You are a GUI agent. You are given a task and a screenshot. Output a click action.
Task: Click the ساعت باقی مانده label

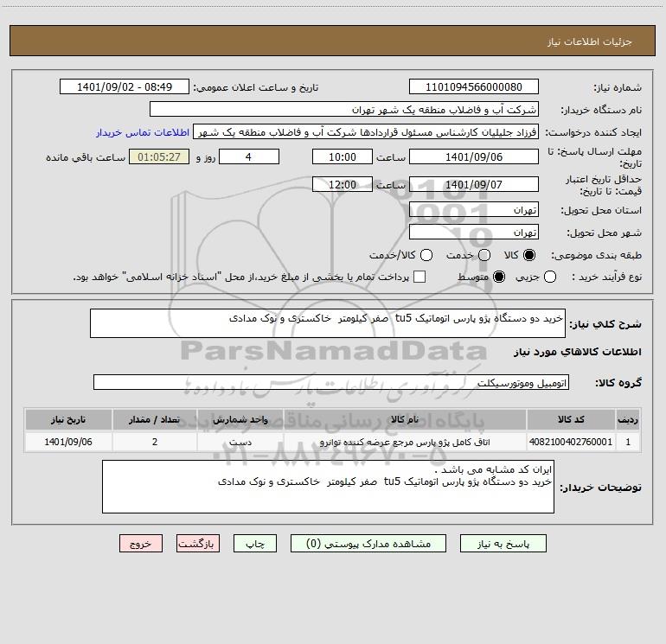[x=86, y=157]
